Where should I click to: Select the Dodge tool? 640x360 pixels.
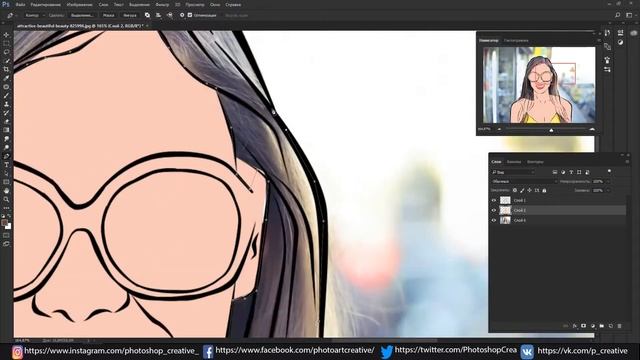pos(6,147)
